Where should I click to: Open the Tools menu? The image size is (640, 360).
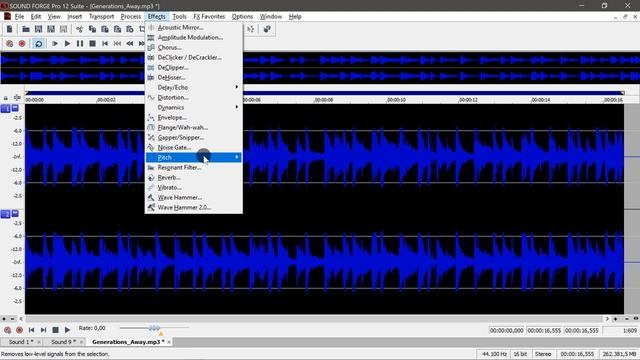pos(179,17)
